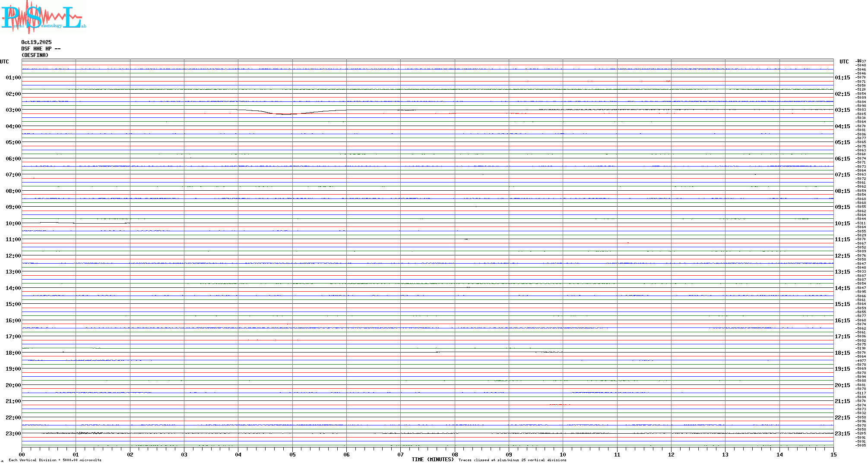Click the PSL seismology lab logo
This screenshot has height=466, width=868.
(43, 16)
